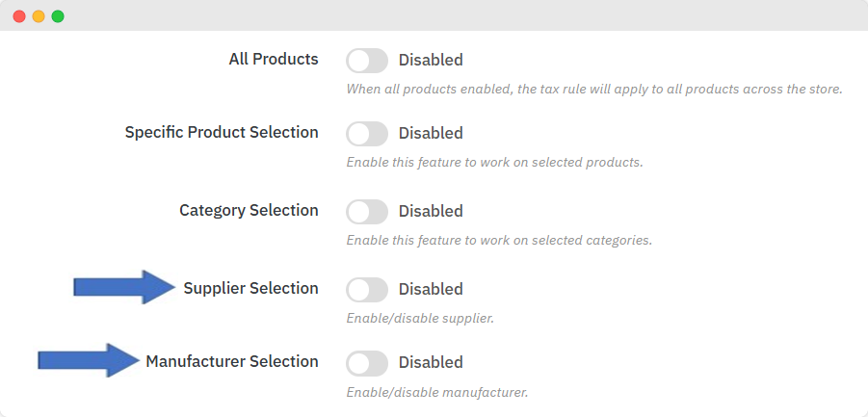Click the Category Selection label
Image resolution: width=868 pixels, height=417 pixels.
(249, 211)
